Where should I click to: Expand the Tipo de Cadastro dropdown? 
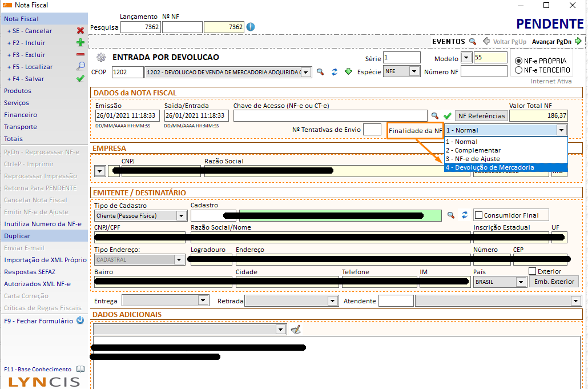click(x=181, y=216)
